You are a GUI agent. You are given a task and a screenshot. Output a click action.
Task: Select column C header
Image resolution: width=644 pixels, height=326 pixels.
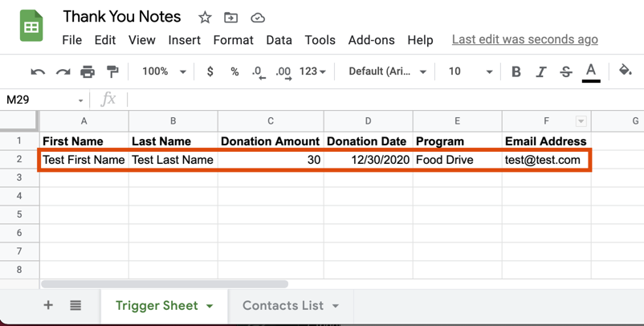click(x=271, y=121)
